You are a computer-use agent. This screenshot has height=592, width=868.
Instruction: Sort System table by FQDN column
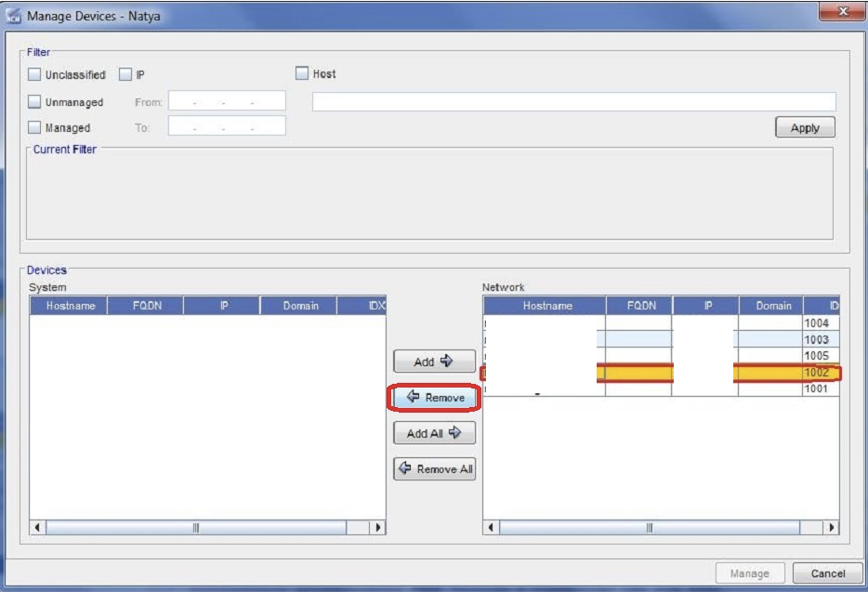pyautogui.click(x=146, y=306)
